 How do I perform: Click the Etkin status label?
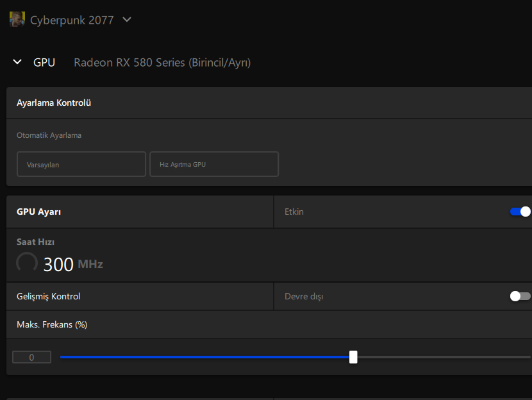294,212
